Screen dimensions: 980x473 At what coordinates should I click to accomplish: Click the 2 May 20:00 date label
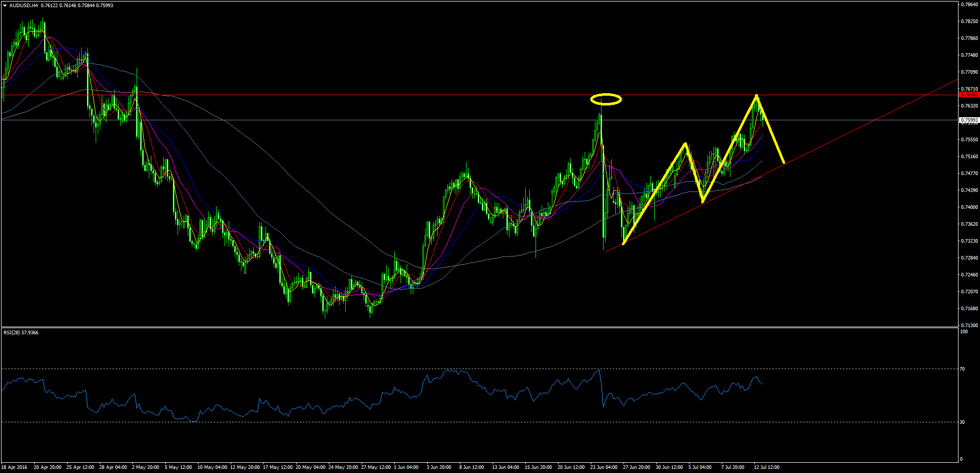point(146,467)
